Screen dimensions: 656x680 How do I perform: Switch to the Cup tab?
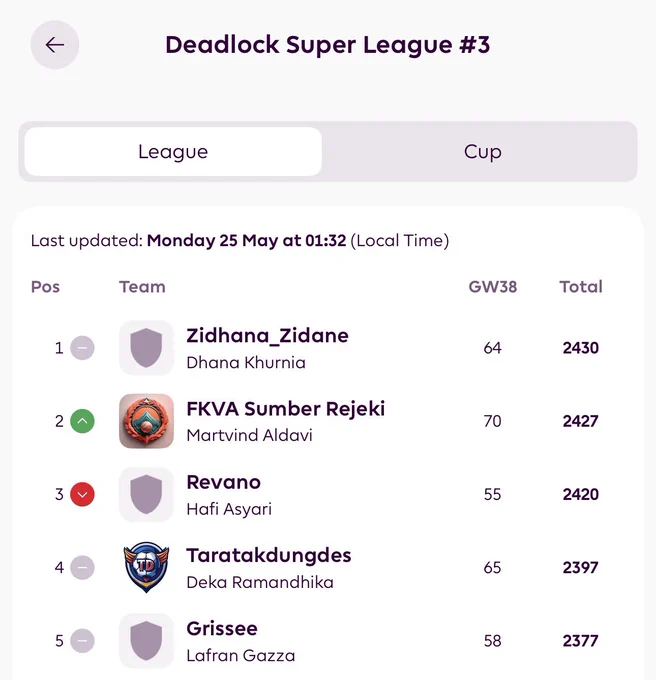coord(483,151)
